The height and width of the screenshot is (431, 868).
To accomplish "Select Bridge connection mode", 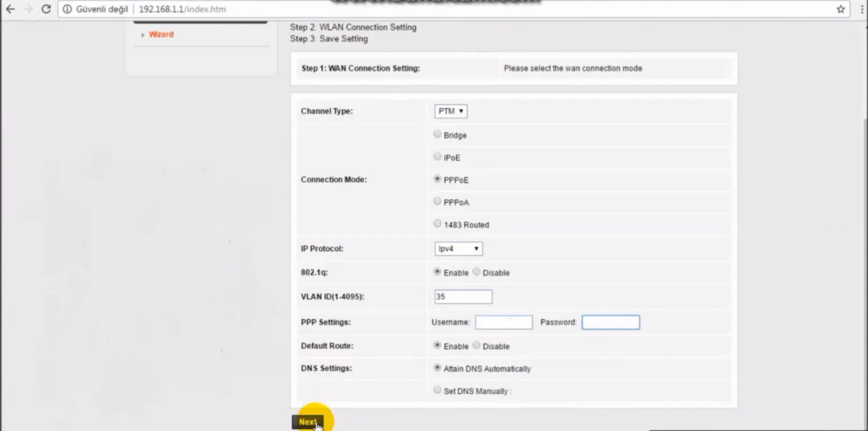I will point(437,134).
